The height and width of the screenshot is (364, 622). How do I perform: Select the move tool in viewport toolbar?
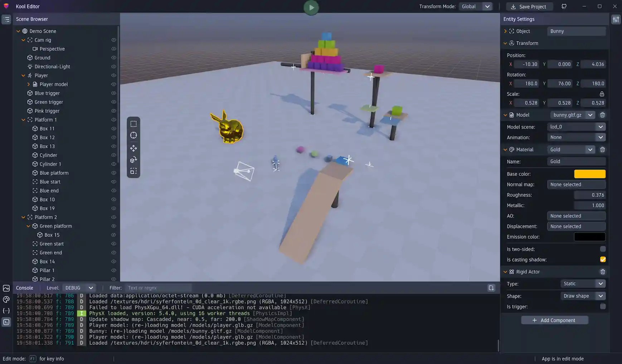[x=133, y=148]
